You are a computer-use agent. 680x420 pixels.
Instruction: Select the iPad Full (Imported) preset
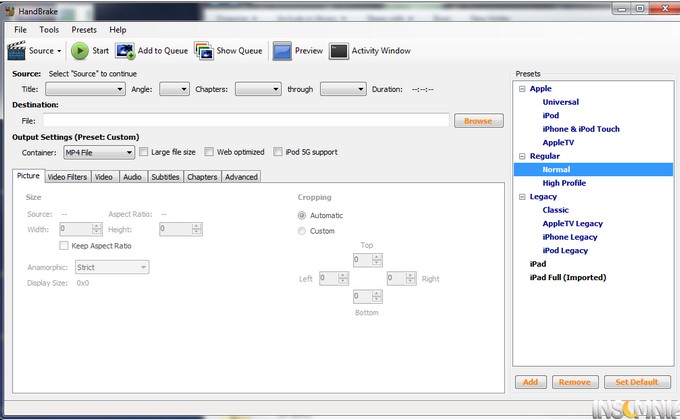[x=568, y=277]
